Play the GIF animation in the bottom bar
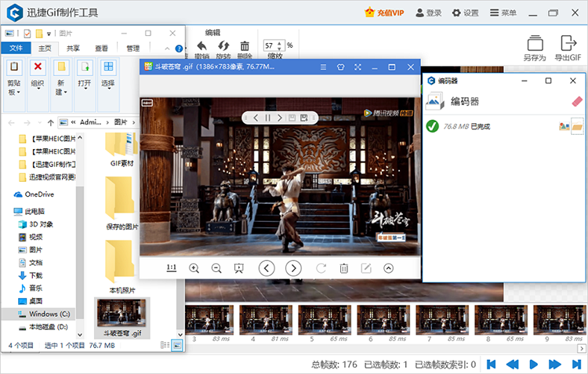 (x=533, y=364)
